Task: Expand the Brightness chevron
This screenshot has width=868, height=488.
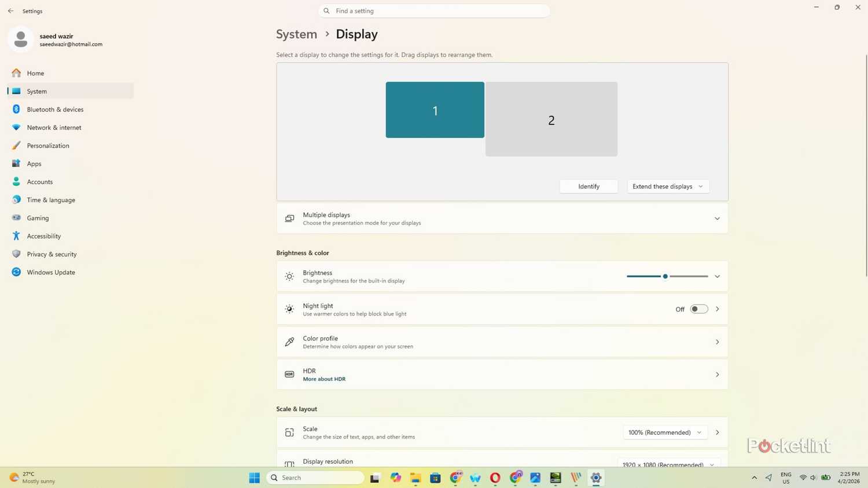Action: (x=716, y=276)
